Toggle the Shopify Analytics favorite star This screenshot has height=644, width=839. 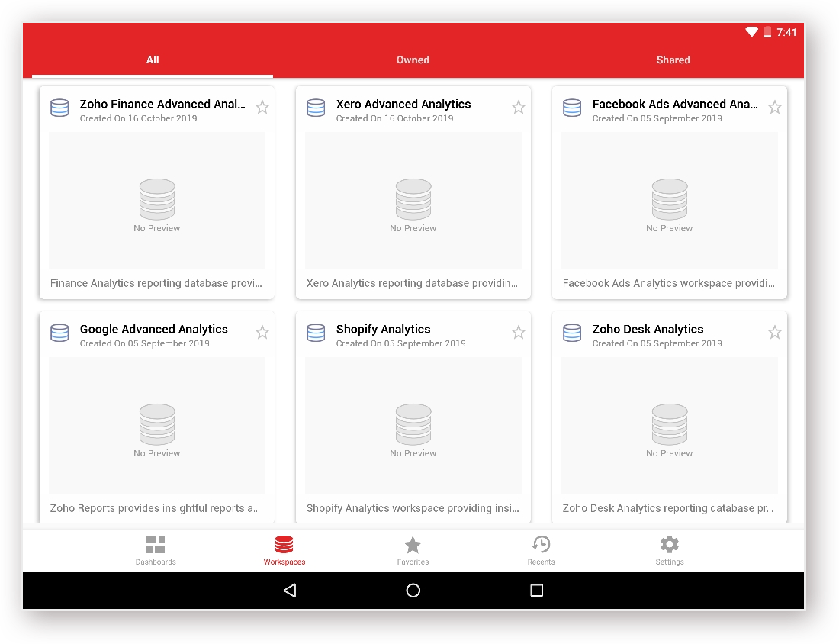[519, 333]
